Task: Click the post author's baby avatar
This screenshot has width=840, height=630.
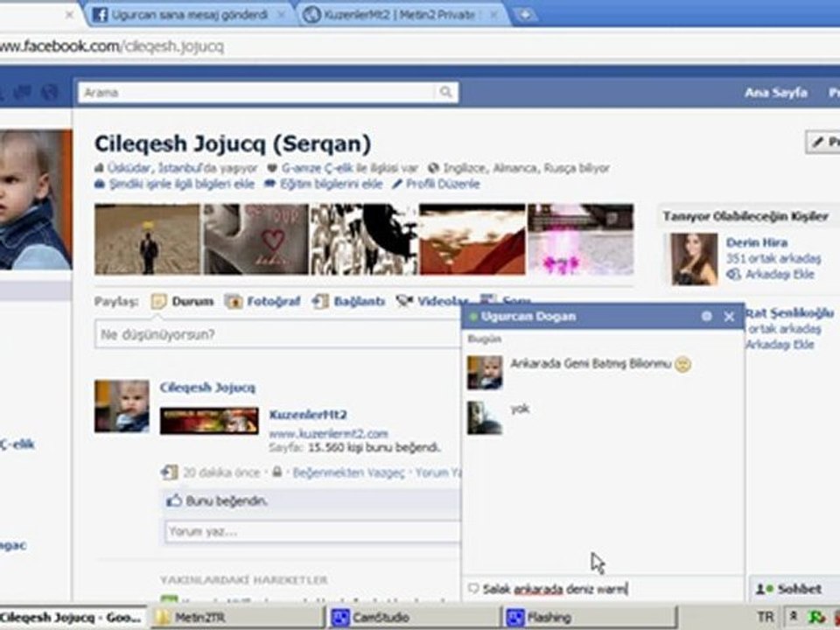Action: [122, 406]
